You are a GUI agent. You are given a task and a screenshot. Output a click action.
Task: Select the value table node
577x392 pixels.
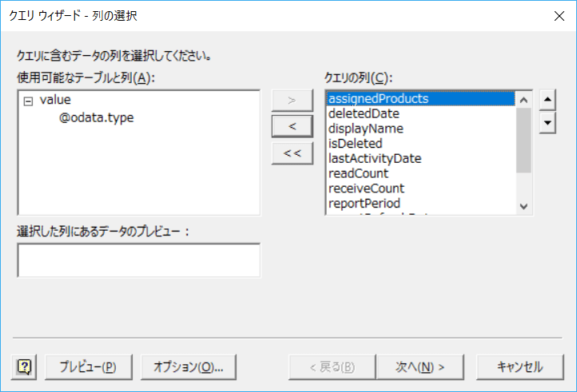(x=55, y=101)
